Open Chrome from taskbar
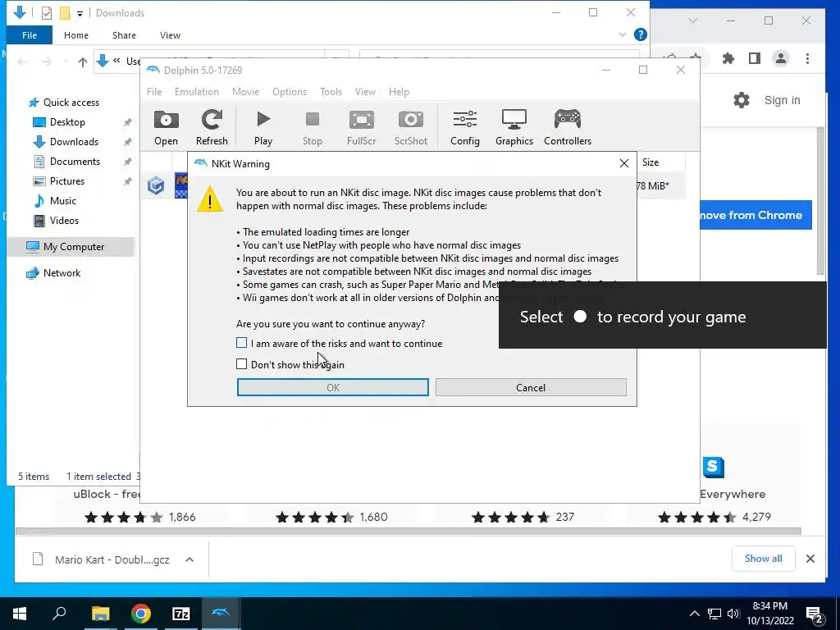The image size is (840, 630). coord(141,614)
